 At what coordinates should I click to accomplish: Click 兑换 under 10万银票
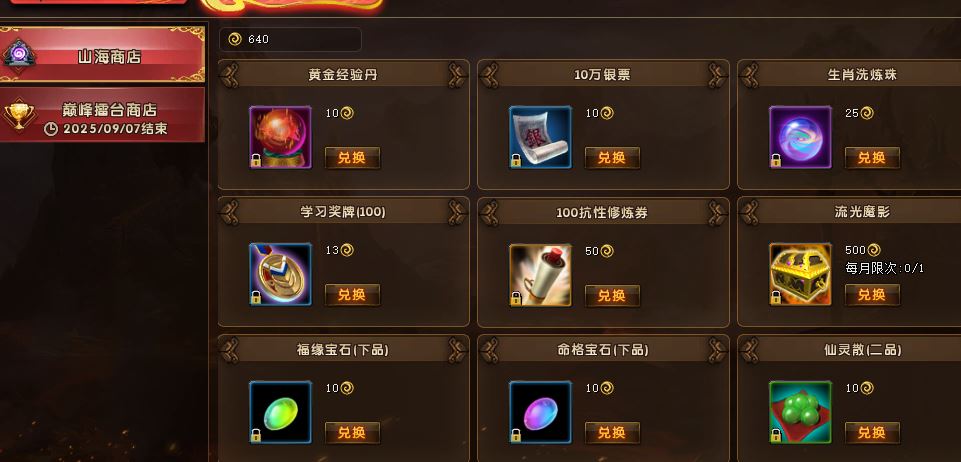click(x=612, y=158)
